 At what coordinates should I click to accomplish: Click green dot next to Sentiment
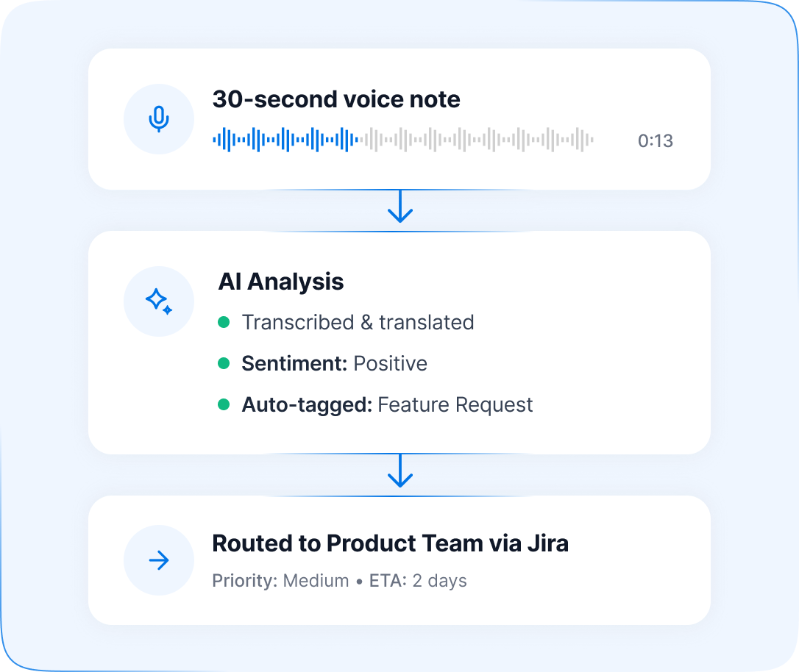[224, 363]
